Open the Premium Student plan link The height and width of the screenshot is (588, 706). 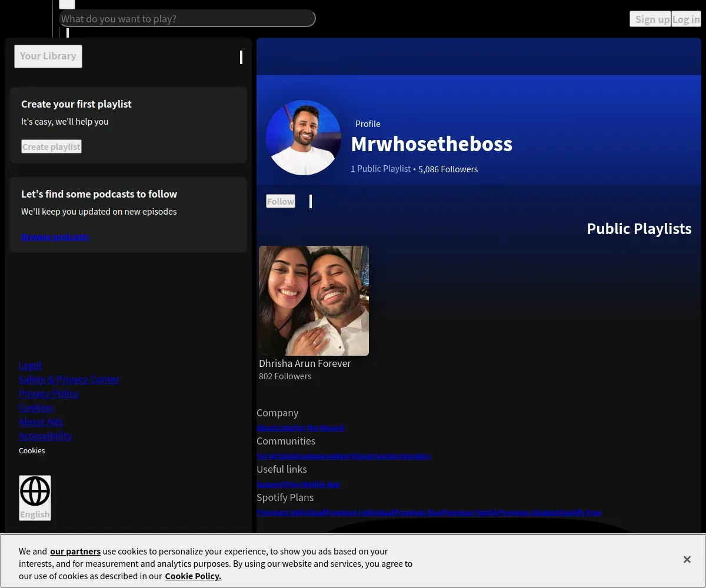tap(529, 513)
